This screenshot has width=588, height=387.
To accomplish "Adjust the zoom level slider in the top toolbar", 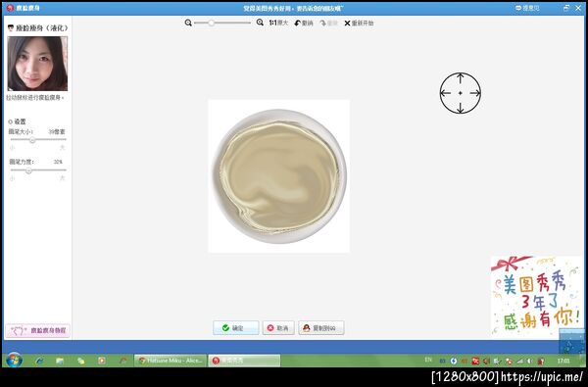I will tap(222, 23).
